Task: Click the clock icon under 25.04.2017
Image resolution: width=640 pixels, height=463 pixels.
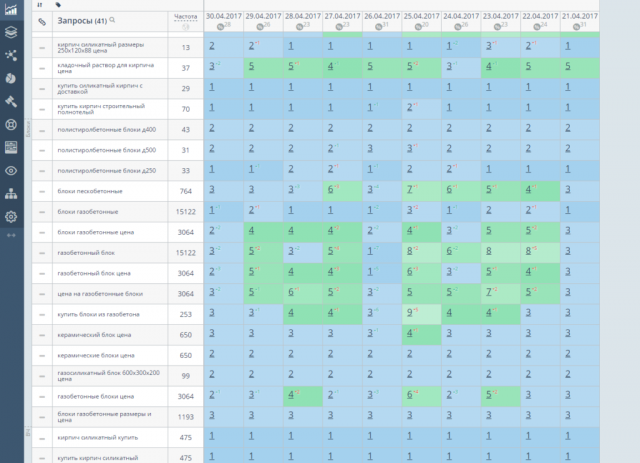Action: click(418, 27)
